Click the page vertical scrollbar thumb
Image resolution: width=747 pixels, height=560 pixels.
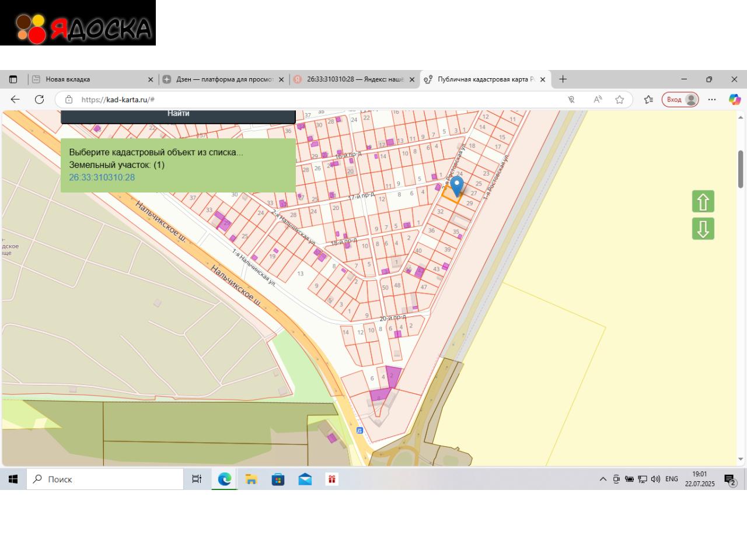tap(741, 169)
